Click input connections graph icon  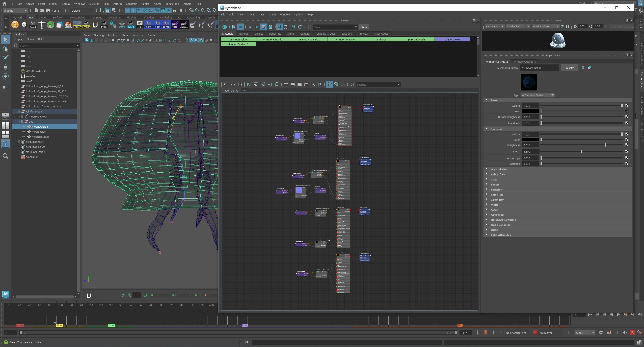(226, 85)
